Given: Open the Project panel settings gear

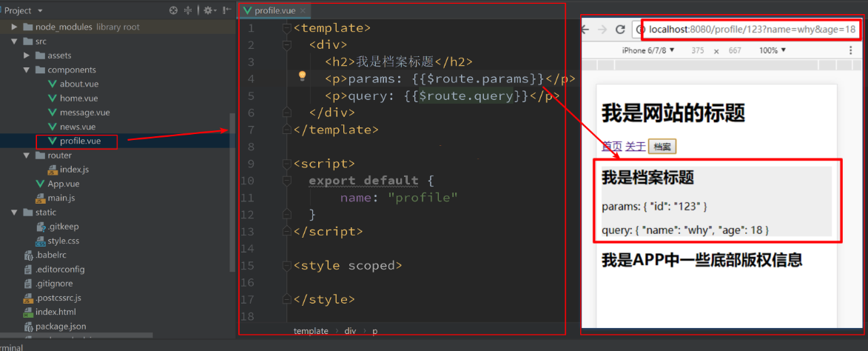Looking at the screenshot, I should coord(209,10).
